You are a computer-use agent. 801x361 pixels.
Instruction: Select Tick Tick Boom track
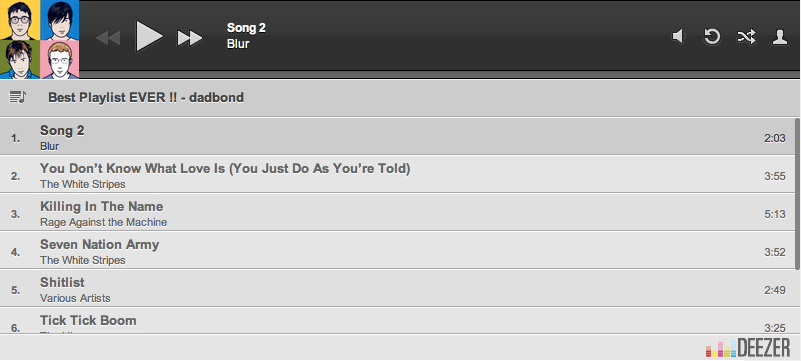tap(397, 321)
